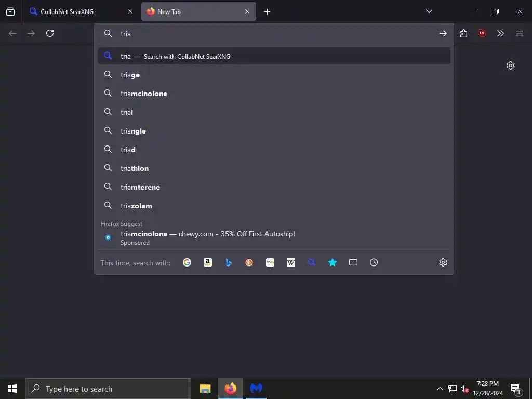
Task: Open Firefox application hamburger menu
Action: [520, 33]
